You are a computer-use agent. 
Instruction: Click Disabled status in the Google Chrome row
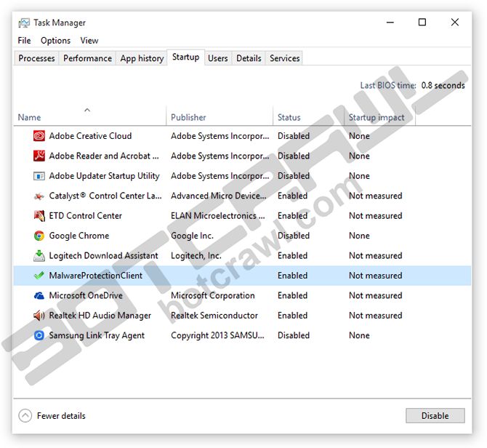294,236
